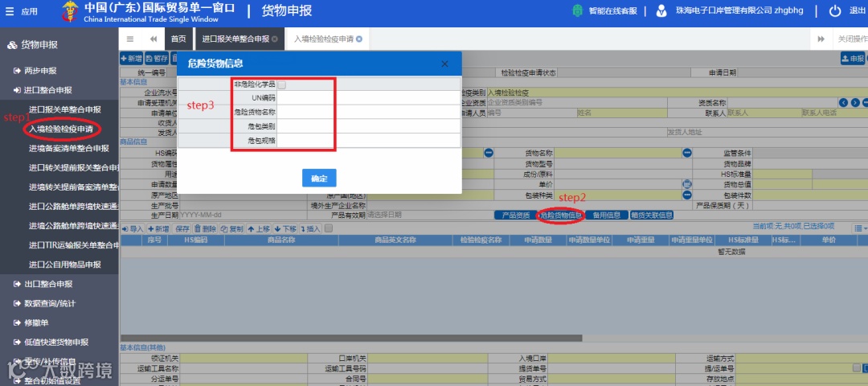Viewport: 868px width, 386px height.
Task: Click previous blue arrow beside 资质名称
Action: pos(844,103)
